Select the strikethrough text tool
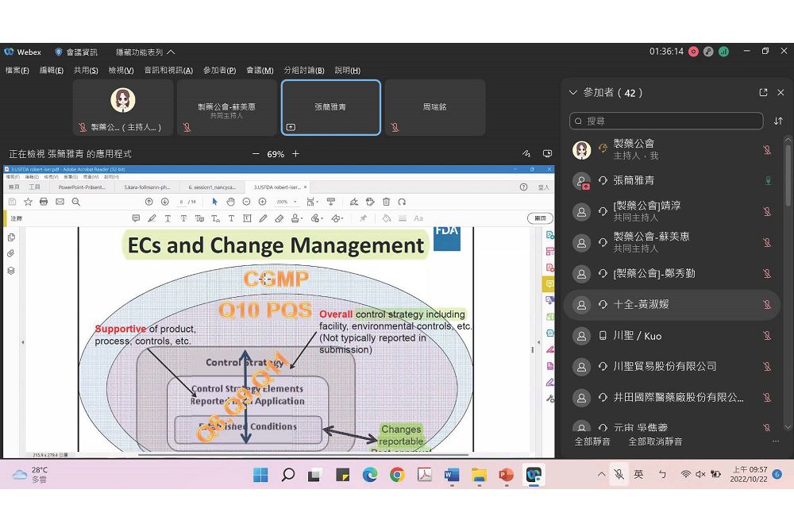This screenshot has height=532, width=794. pyautogui.click(x=183, y=218)
